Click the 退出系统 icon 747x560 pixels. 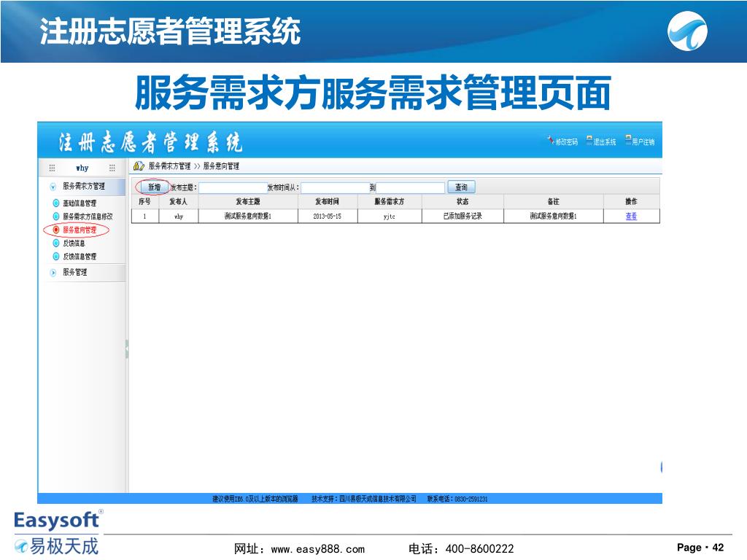tap(589, 141)
